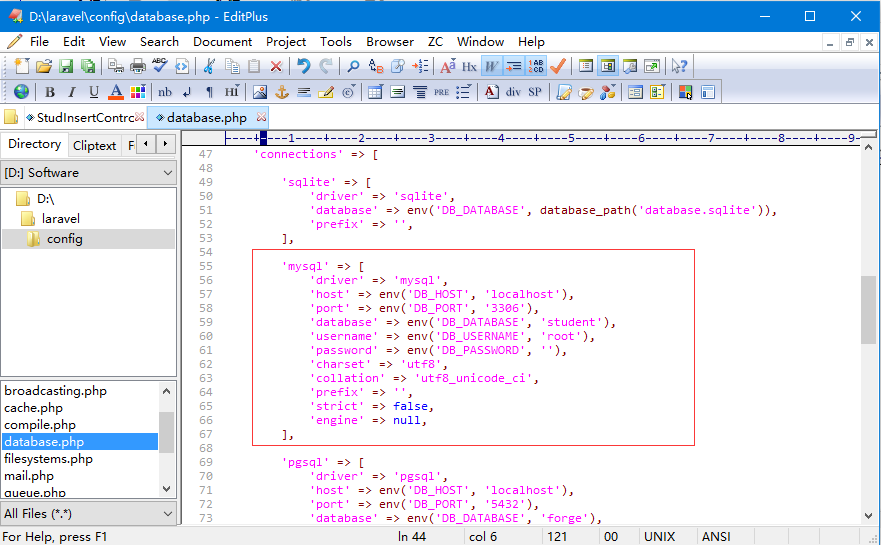Viewport: 881px width, 545px height.
Task: Open the color palette swatch icon
Action: (x=138, y=92)
